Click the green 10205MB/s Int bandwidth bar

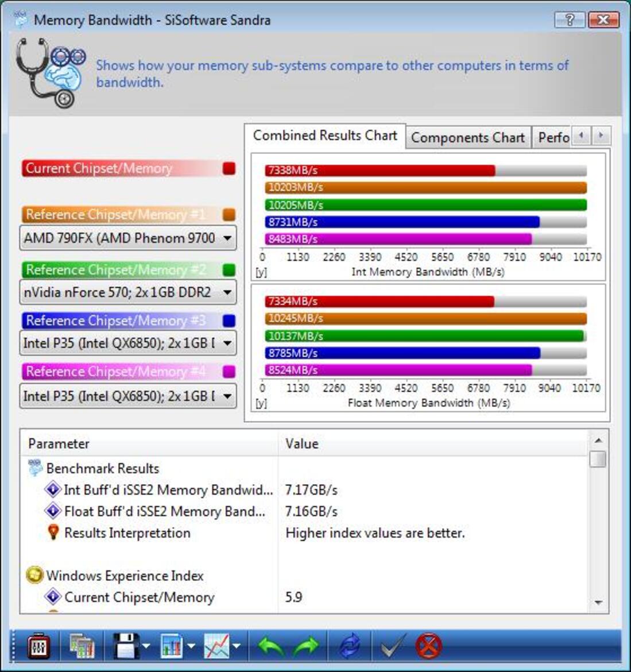click(425, 205)
